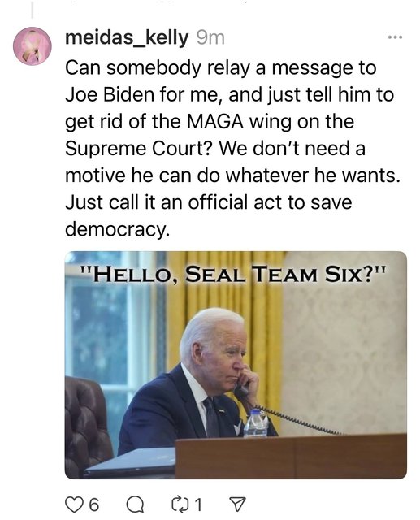
Task: Open replies via the speech bubble icon
Action: click(135, 505)
